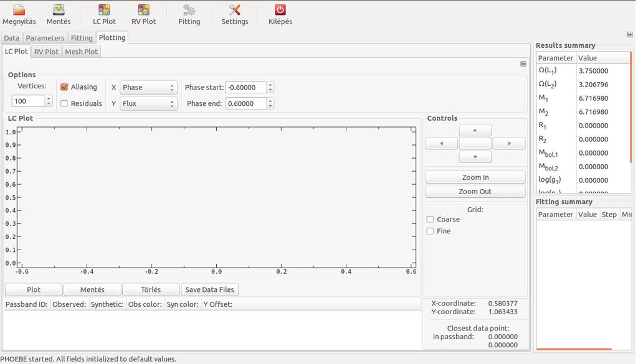The width and height of the screenshot is (638, 364).
Task: Open the X axis Phase dropdown
Action: tap(148, 87)
